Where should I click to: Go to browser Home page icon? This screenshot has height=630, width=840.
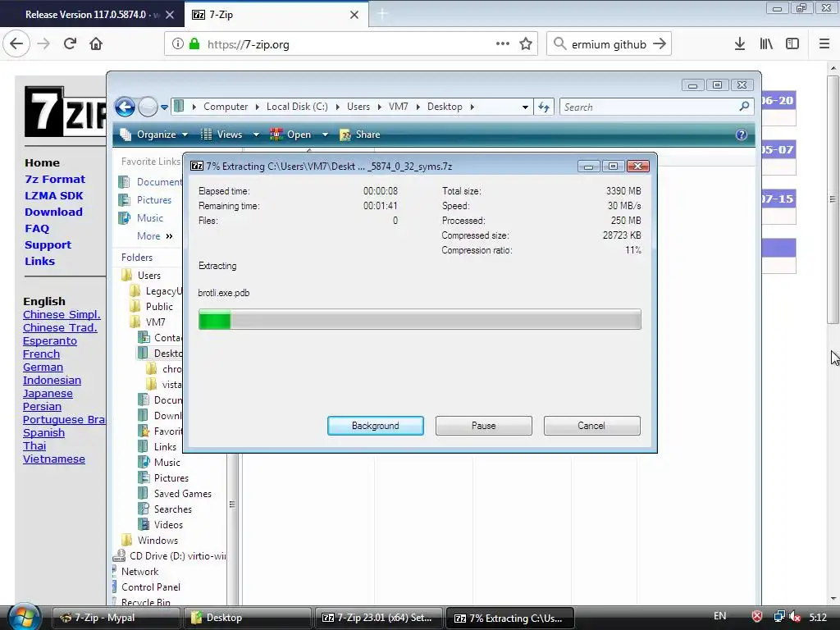click(96, 43)
